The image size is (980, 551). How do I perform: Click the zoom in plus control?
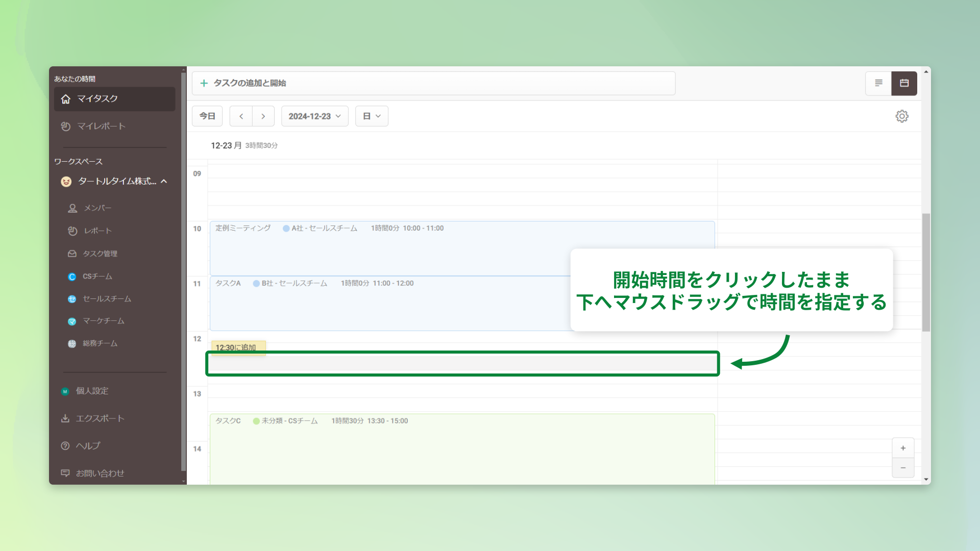point(903,448)
